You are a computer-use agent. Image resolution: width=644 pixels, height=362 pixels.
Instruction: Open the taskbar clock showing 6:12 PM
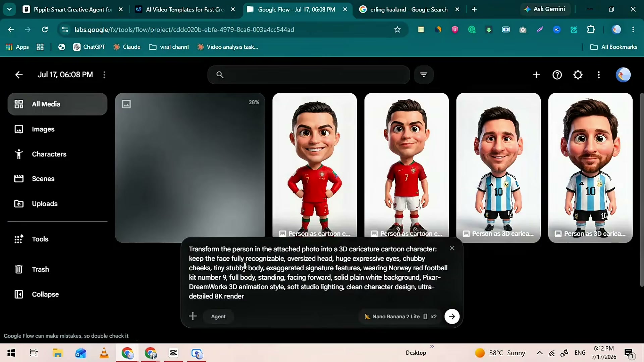click(x=604, y=353)
